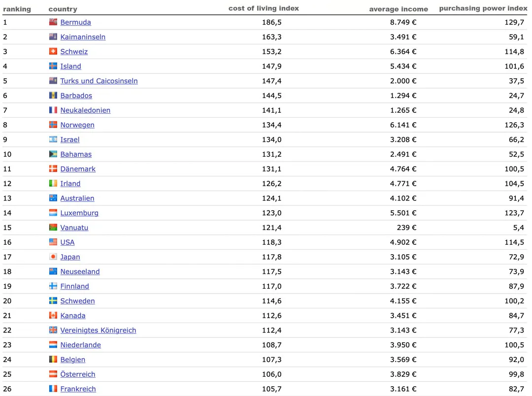Click the Niederlande flag icon

(x=53, y=345)
